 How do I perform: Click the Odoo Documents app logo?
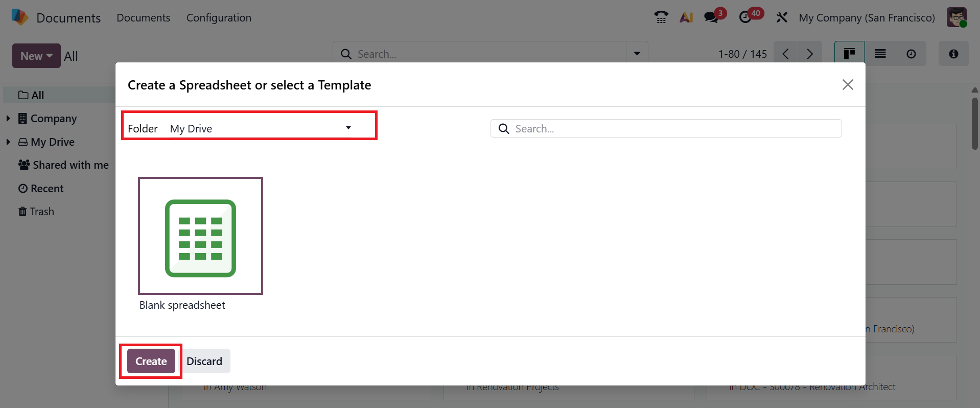pyautogui.click(x=20, y=17)
